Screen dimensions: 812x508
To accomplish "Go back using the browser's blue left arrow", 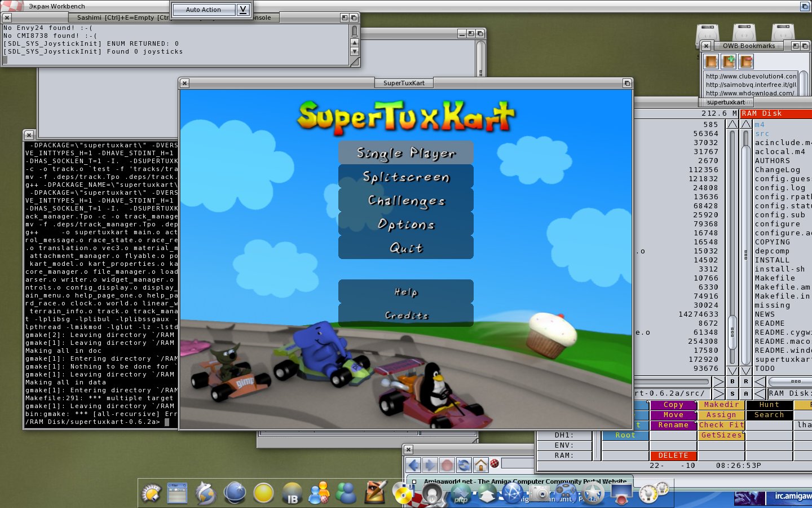I will [413, 465].
